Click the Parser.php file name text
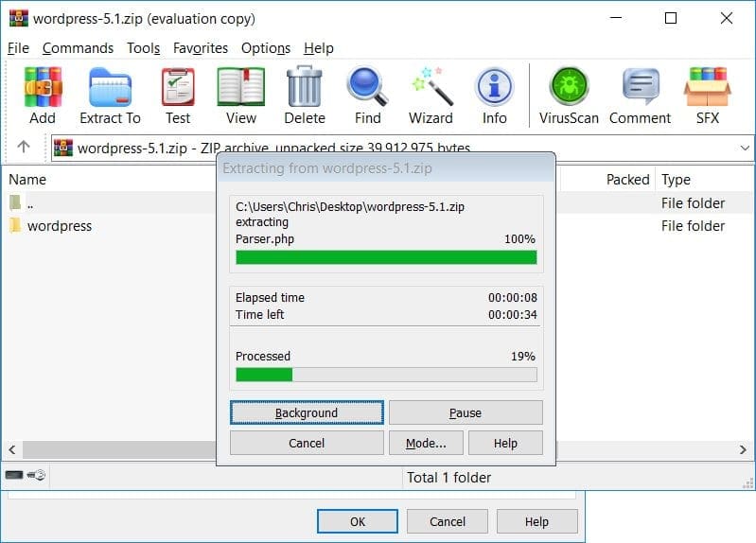 (265, 239)
